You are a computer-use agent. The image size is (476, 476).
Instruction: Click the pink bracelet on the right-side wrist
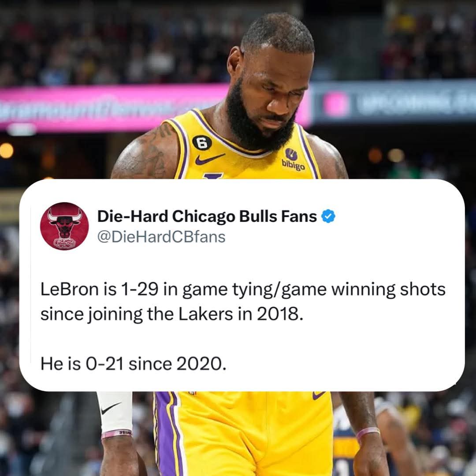368,432
